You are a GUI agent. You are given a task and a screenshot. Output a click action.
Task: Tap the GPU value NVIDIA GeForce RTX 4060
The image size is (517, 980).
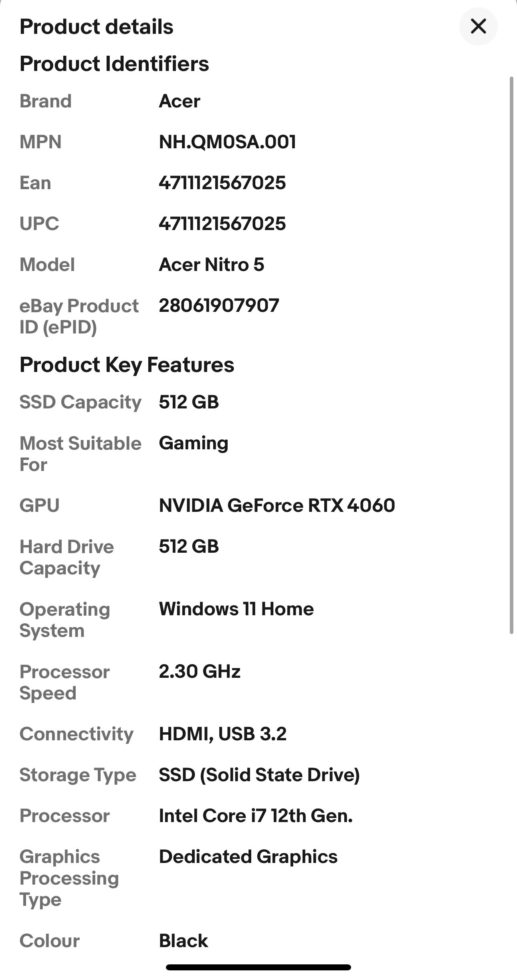pyautogui.click(x=277, y=505)
